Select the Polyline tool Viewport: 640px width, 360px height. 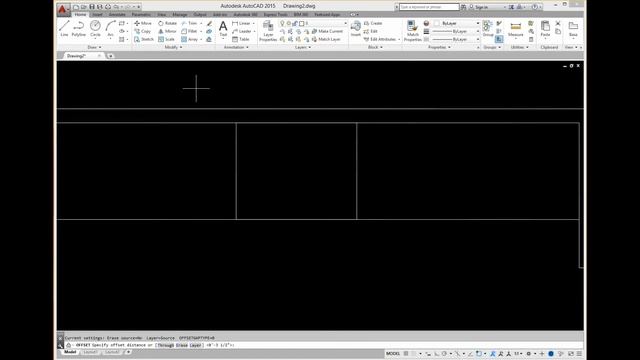(78, 29)
